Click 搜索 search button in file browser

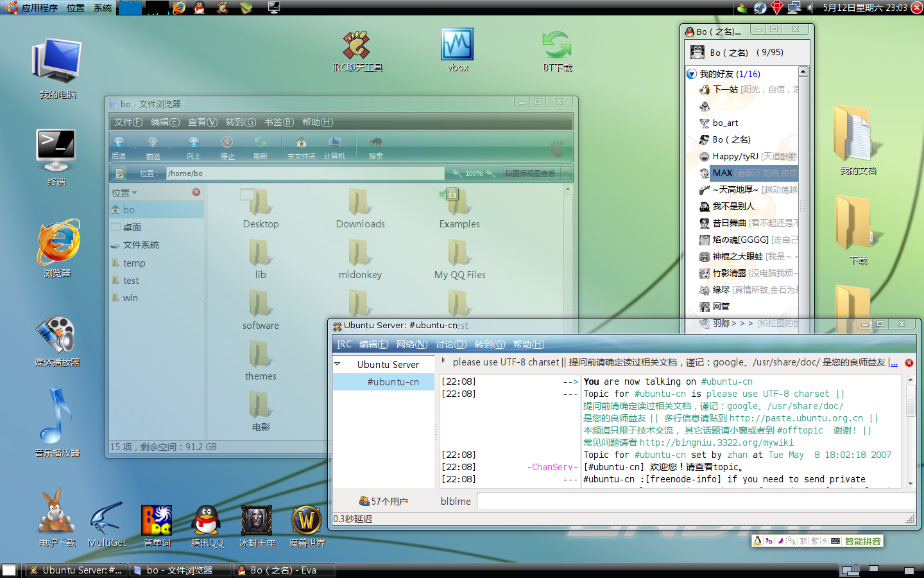pyautogui.click(x=375, y=147)
